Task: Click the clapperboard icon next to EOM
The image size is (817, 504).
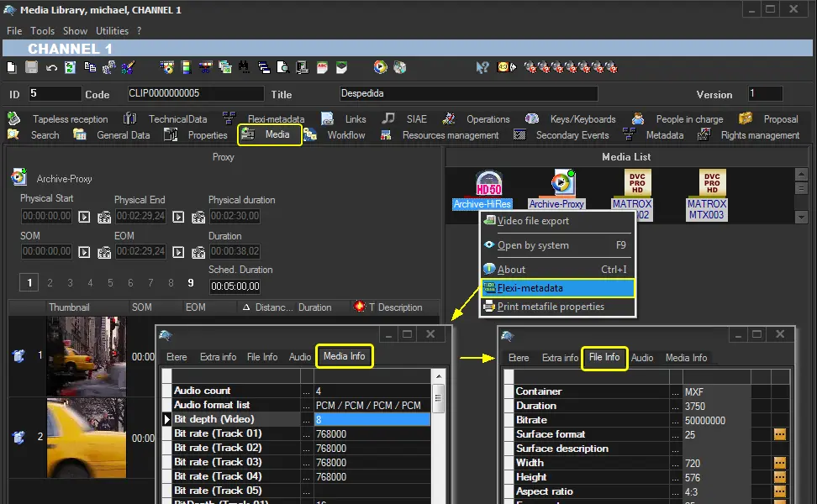Action: point(198,252)
